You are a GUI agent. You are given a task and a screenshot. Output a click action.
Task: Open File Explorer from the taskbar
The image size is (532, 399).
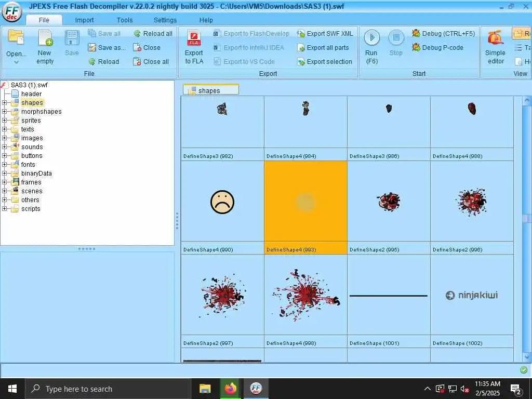point(205,389)
